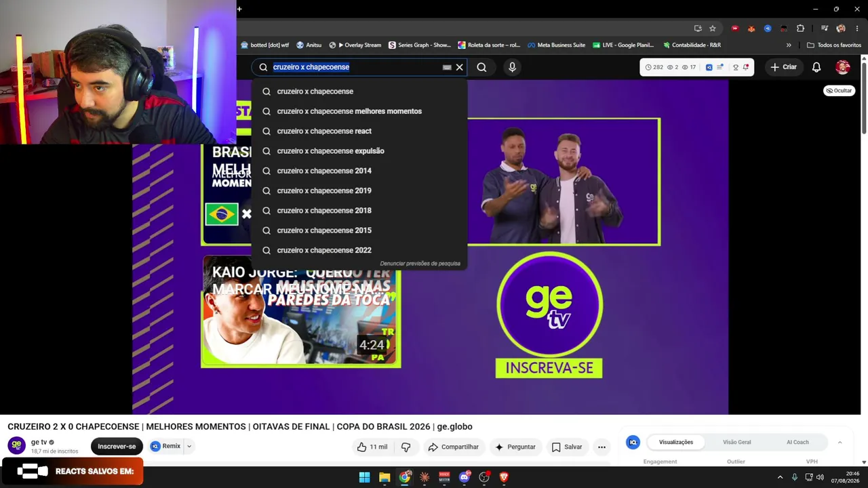
Task: Open the Kaio Jorge end-screen video thumbnail
Action: pos(301,312)
